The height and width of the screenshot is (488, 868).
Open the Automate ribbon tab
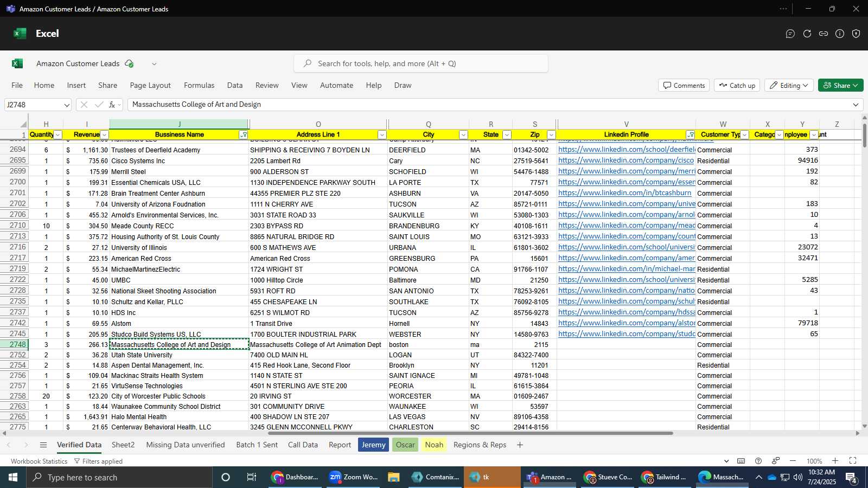coord(336,85)
